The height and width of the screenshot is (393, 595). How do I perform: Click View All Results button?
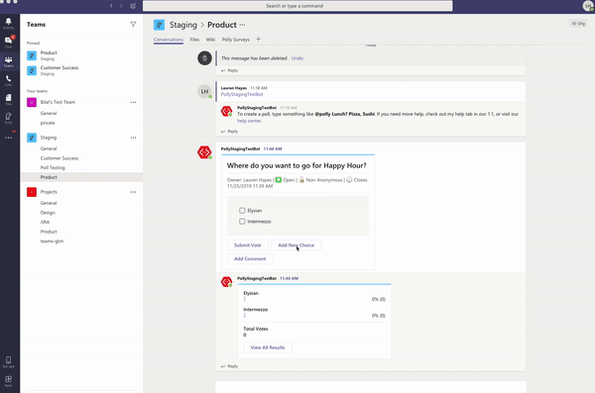[268, 347]
